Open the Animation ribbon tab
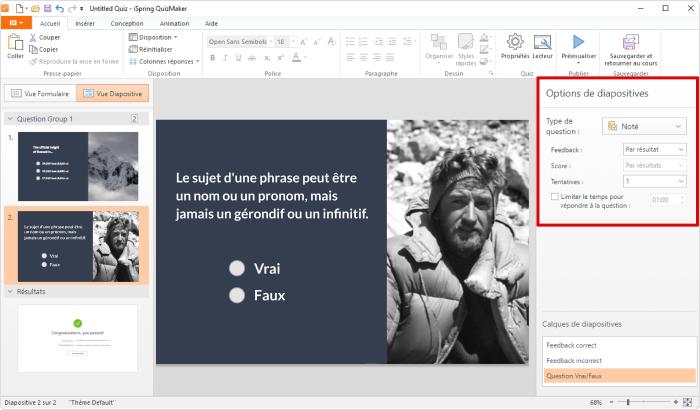Screen dimensions: 700x410 tap(174, 23)
